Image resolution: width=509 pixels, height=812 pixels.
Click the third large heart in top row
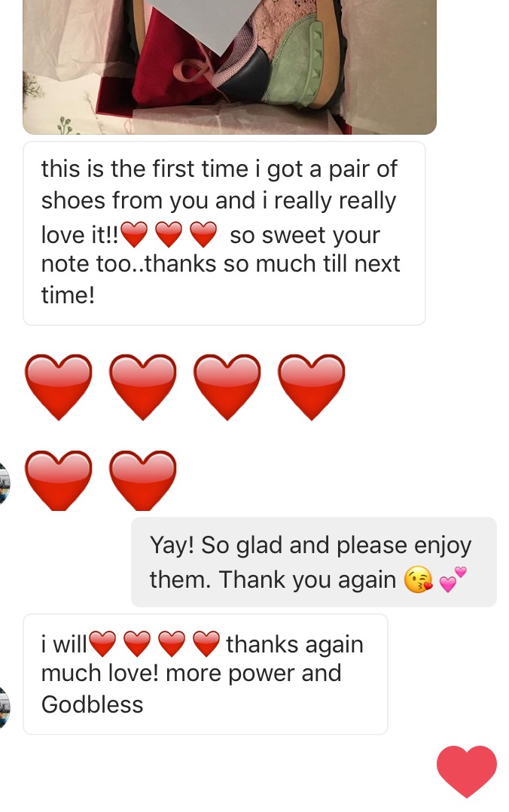click(x=227, y=387)
